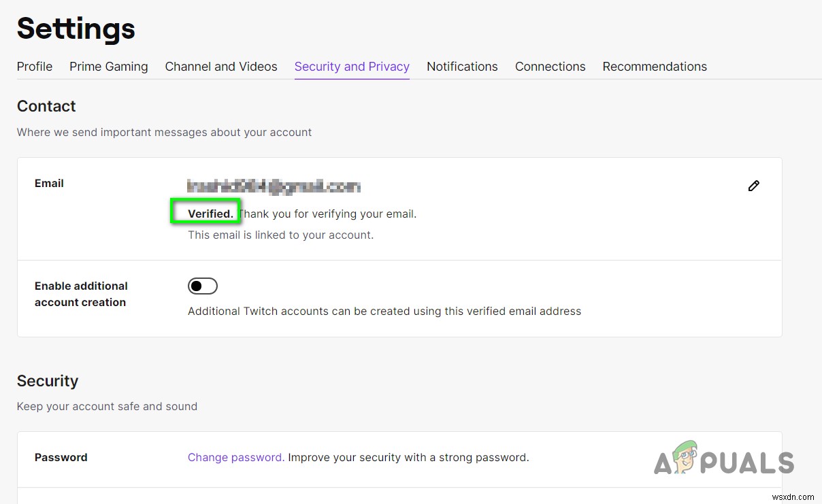Click the Appuals watermark logo
822x504 pixels.
pos(723,461)
